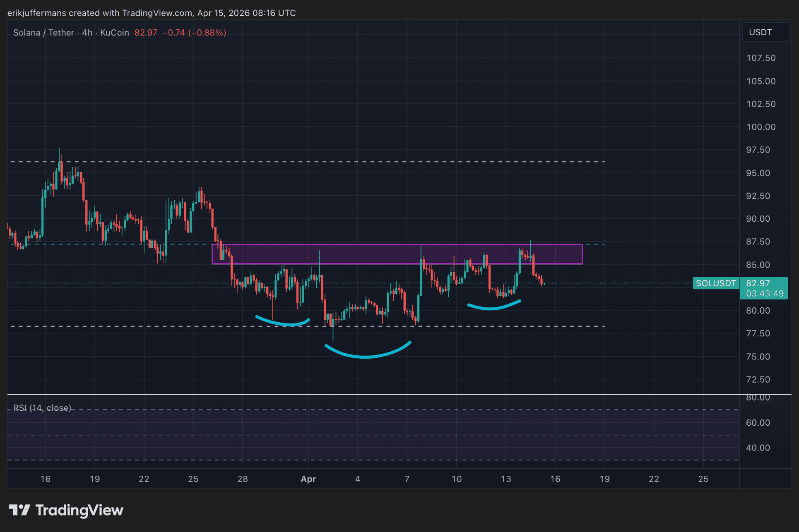The width and height of the screenshot is (799, 532).
Task: Click the RSI (14, close) indicator label
Action: 42,408
